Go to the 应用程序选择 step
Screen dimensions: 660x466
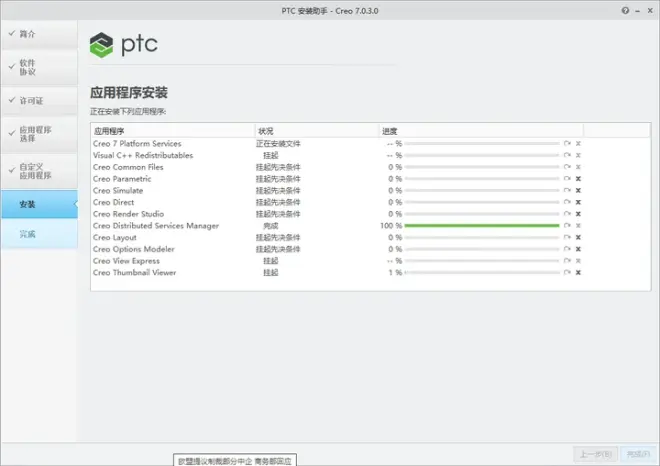point(39,134)
